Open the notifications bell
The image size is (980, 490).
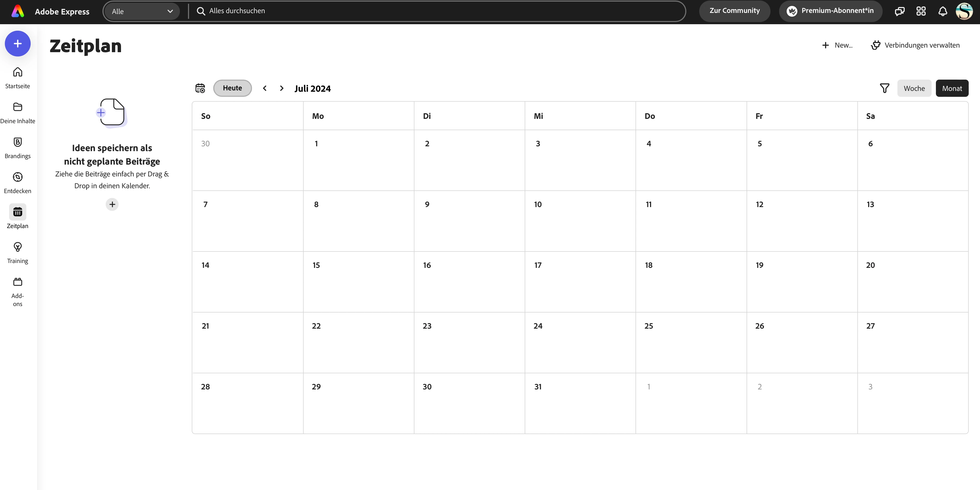coord(942,11)
